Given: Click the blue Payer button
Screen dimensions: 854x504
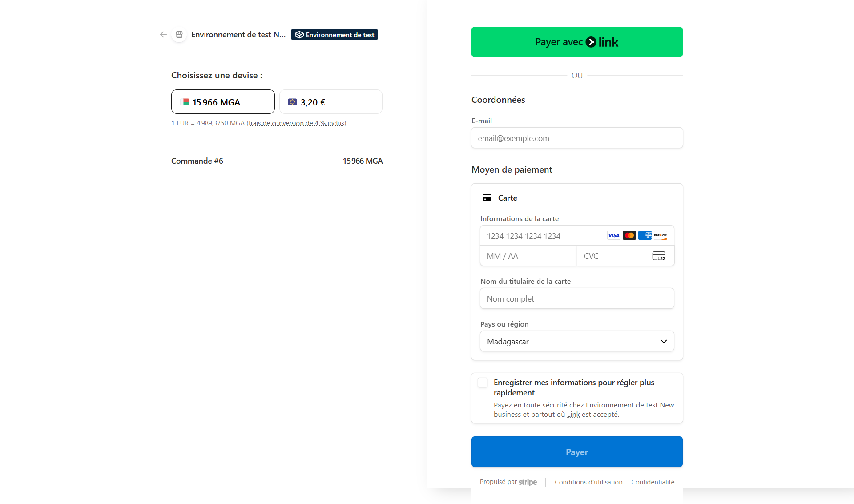Looking at the screenshot, I should 577,452.
